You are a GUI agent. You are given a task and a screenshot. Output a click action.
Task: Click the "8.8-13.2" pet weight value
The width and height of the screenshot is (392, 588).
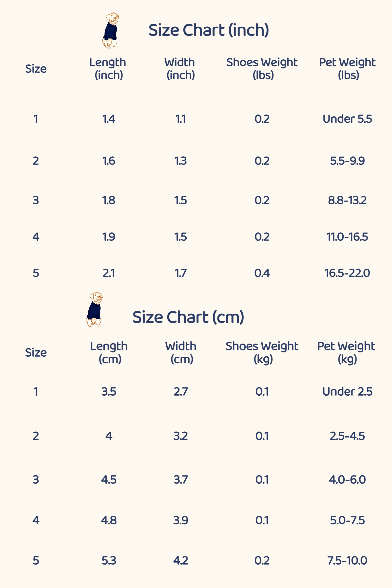[x=347, y=200]
